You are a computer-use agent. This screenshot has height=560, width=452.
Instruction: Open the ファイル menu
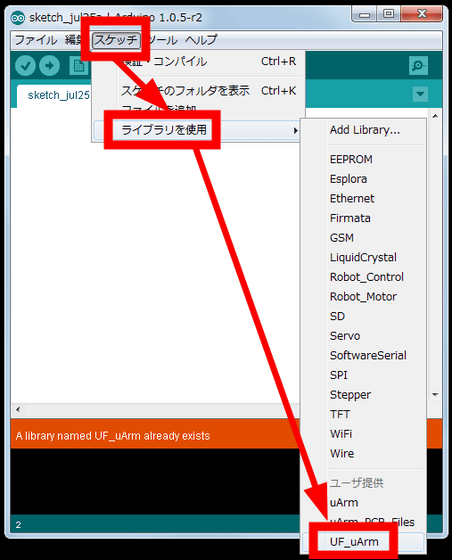click(x=36, y=40)
